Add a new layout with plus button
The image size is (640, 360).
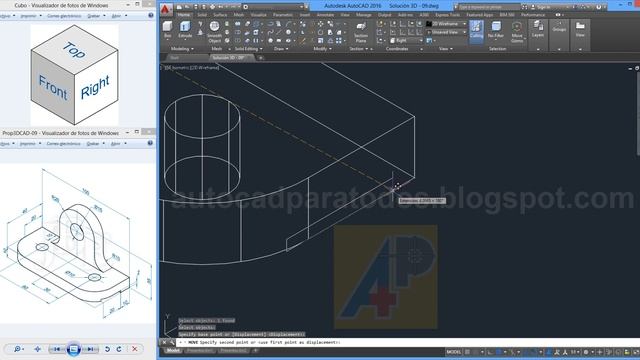pyautogui.click(x=256, y=351)
